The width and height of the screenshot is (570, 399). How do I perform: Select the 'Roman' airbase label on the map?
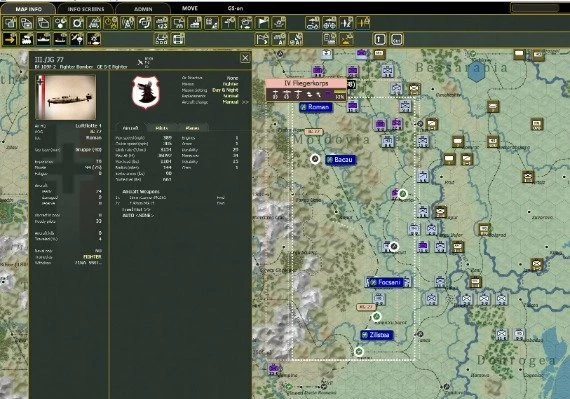point(316,107)
